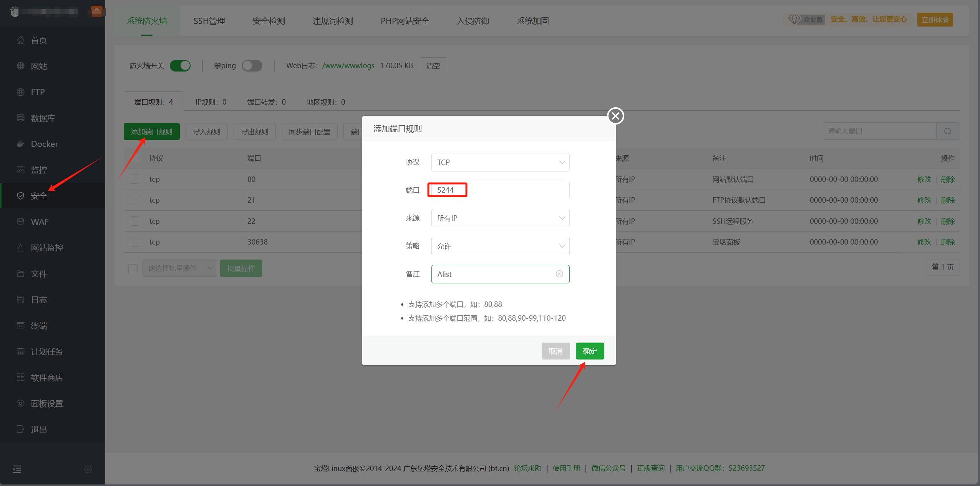Clear the Alist remark with the x icon

559,274
